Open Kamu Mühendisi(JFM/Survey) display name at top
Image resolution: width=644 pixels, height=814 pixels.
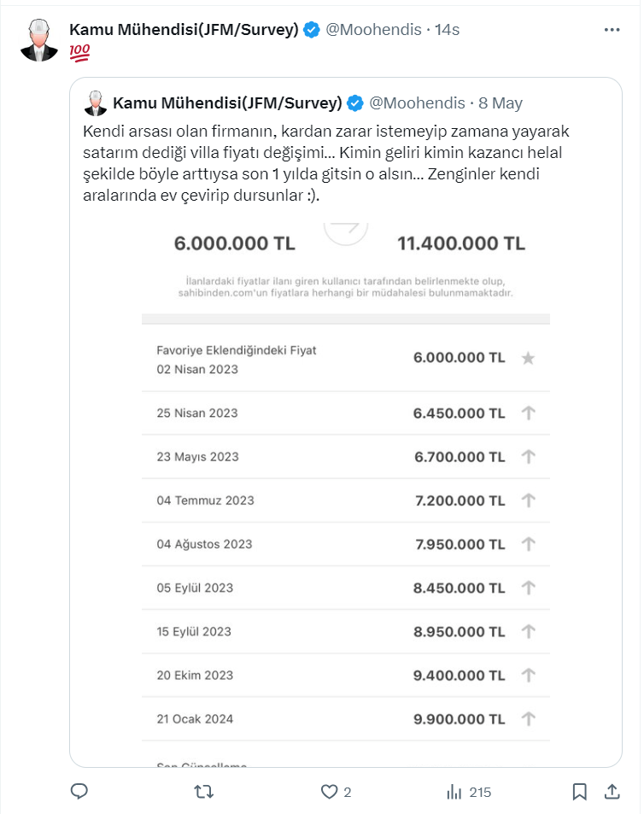(184, 30)
